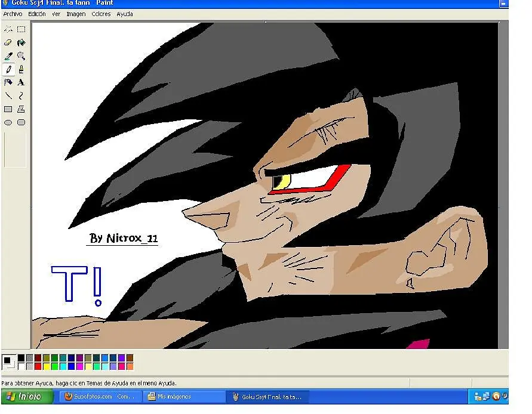Select the Curve tool
Screen dimensions: 532x414
click(x=21, y=95)
